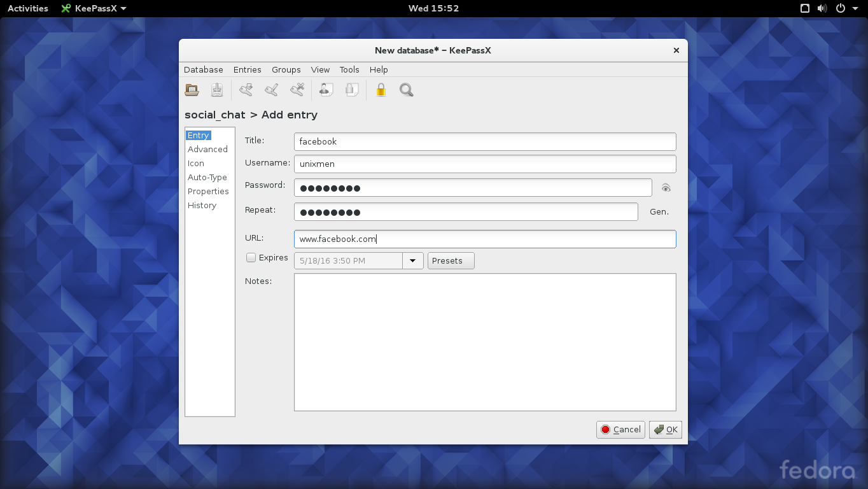Image resolution: width=868 pixels, height=489 pixels.
Task: Close the KeePassX window
Action: (676, 50)
